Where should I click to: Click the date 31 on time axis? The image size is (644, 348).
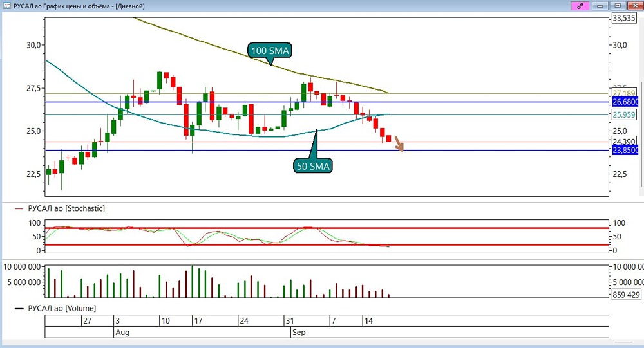pos(290,320)
